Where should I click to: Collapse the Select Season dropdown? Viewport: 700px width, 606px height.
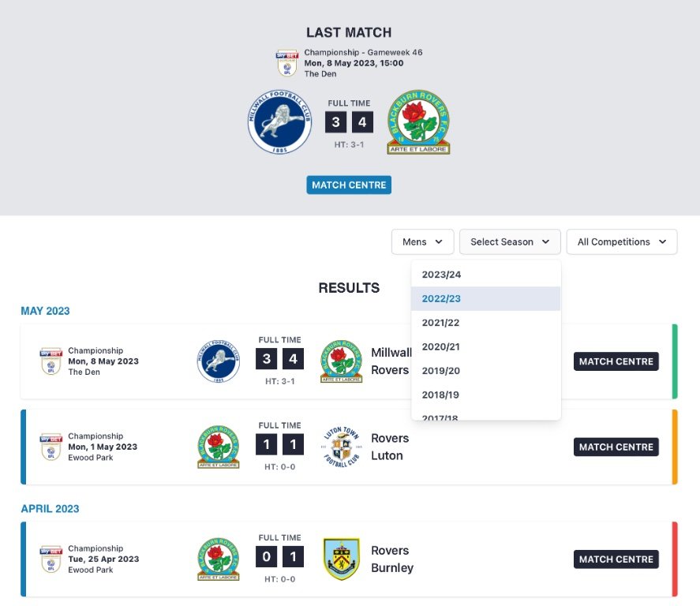click(510, 242)
